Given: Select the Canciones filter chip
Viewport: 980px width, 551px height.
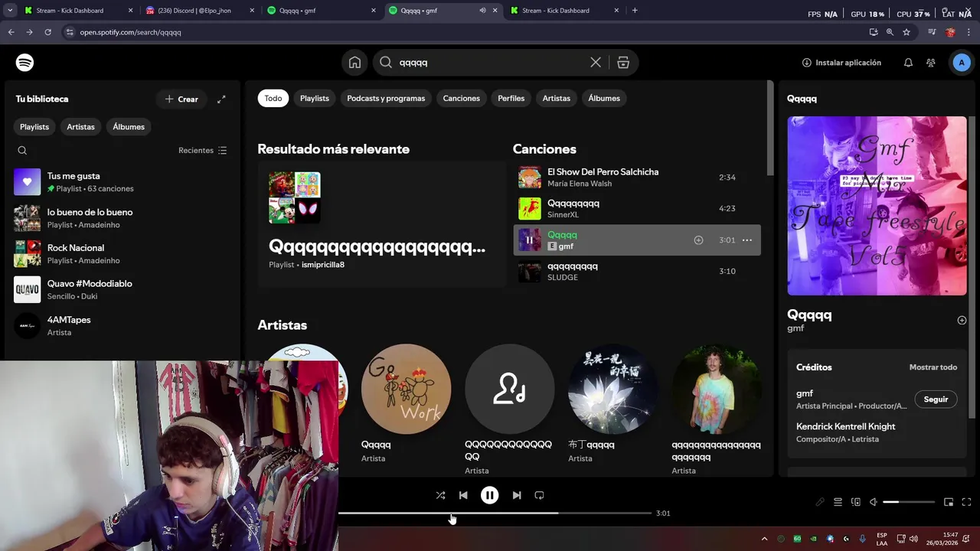Looking at the screenshot, I should pos(462,98).
